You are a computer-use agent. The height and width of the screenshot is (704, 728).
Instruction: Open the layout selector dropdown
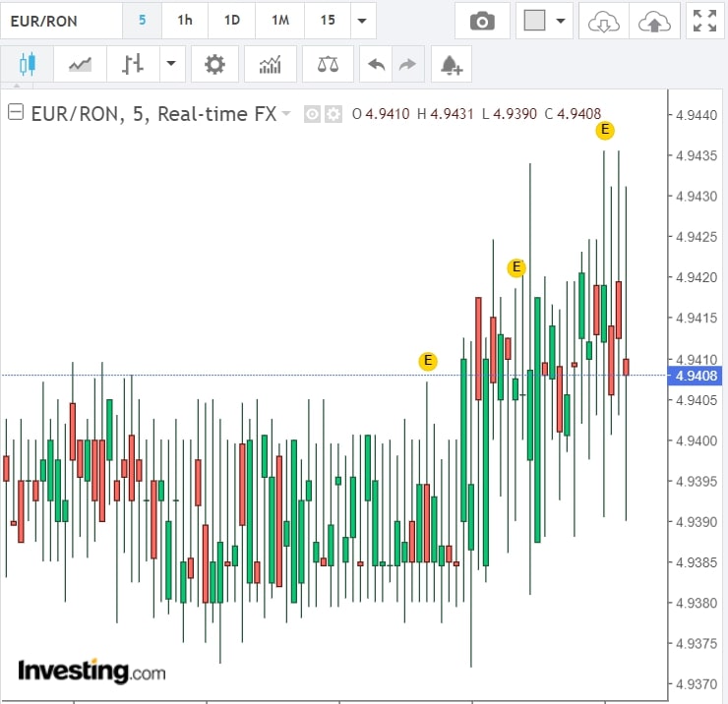pyautogui.click(x=546, y=21)
